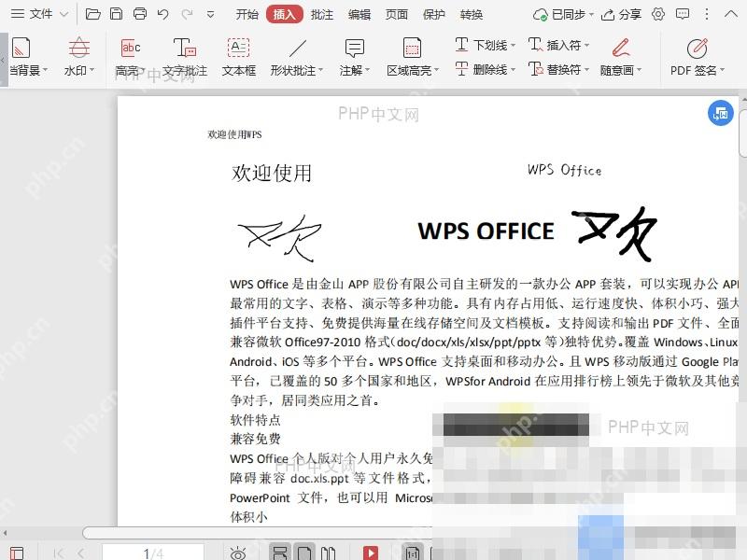The width and height of the screenshot is (747, 560).
Task: Save the document using the floppy icon
Action: [116, 14]
